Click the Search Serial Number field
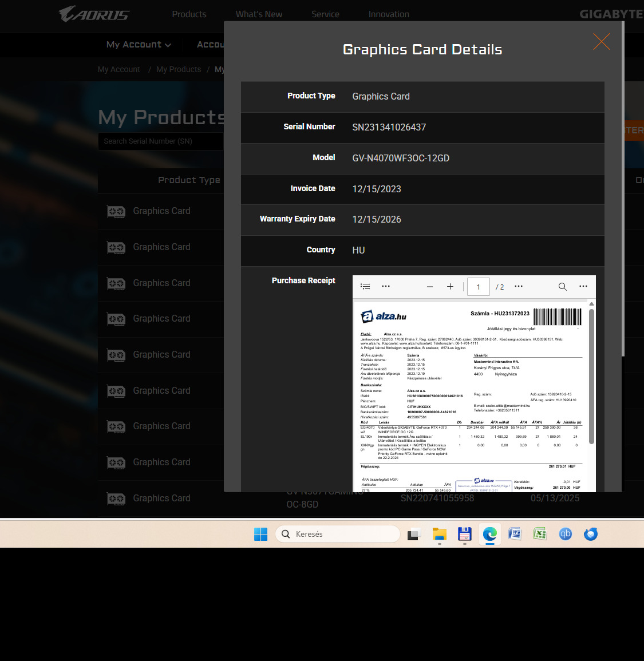644x661 pixels. coord(161,141)
